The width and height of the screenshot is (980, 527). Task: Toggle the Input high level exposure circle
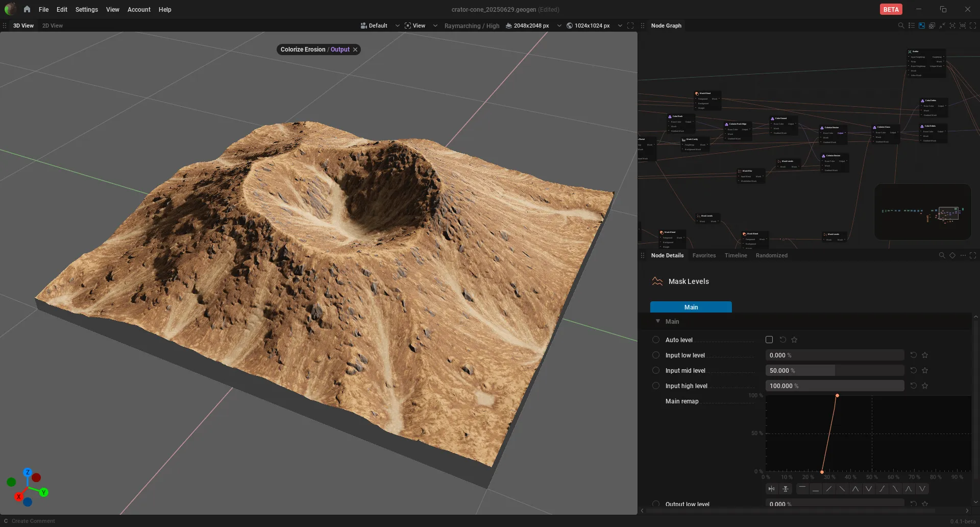[x=656, y=386]
